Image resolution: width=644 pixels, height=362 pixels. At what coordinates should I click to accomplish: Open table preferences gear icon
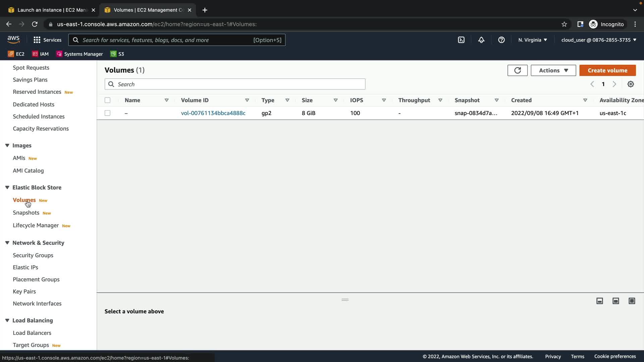(x=631, y=84)
